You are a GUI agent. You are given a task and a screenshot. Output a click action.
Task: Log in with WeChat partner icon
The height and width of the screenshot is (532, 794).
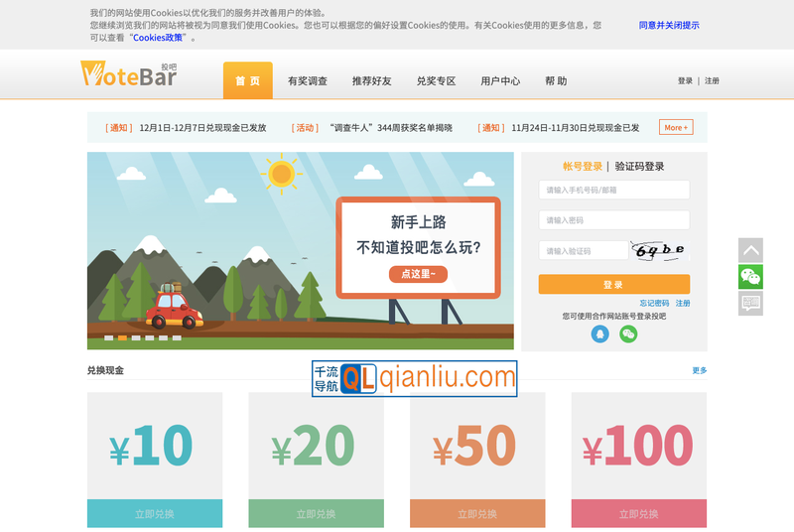(x=628, y=334)
